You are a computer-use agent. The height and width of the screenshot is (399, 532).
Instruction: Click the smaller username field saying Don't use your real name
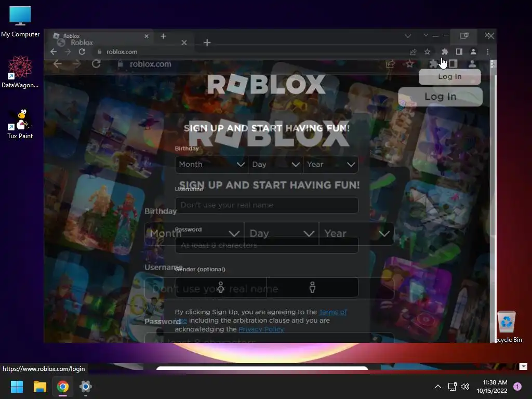(x=267, y=205)
